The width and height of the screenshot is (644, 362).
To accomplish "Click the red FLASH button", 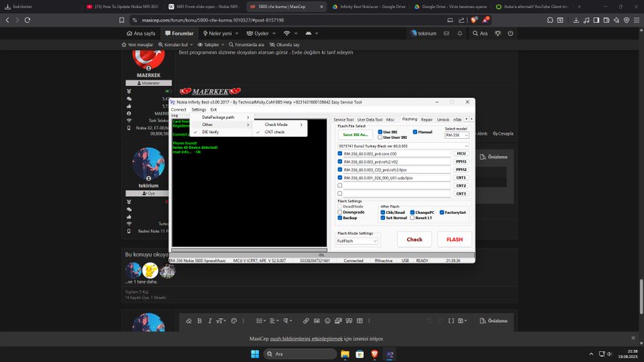I will (454, 239).
